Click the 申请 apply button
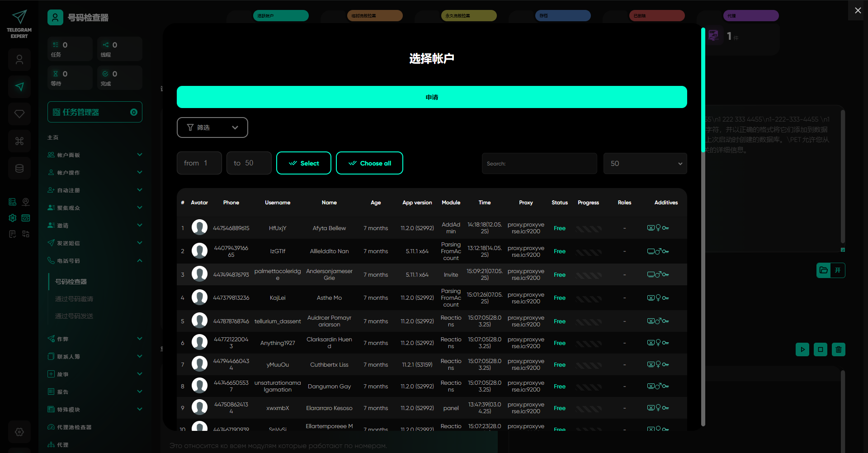Viewport: 868px width, 453px height. click(x=432, y=97)
